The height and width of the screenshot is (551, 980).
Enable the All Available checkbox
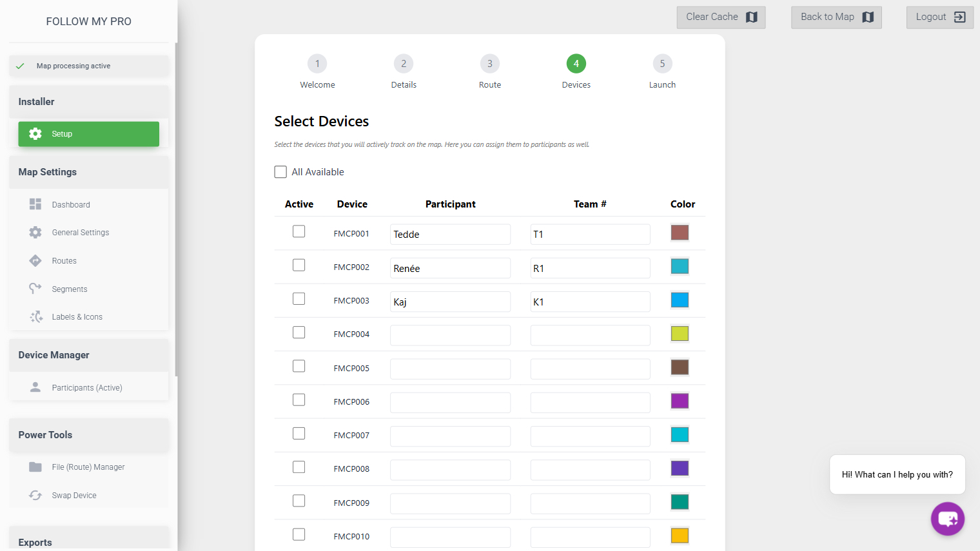point(280,172)
